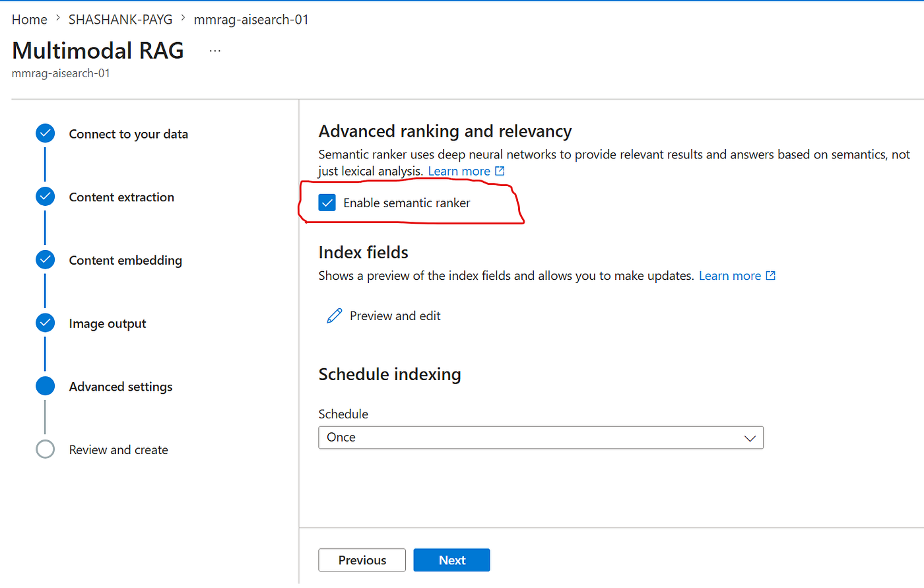Click the Connect to your data completed step icon
The image size is (924, 588).
pyautogui.click(x=45, y=133)
